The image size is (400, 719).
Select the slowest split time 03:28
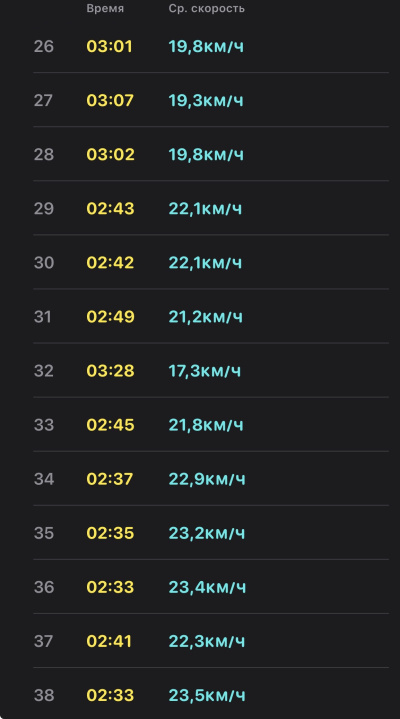tap(110, 371)
